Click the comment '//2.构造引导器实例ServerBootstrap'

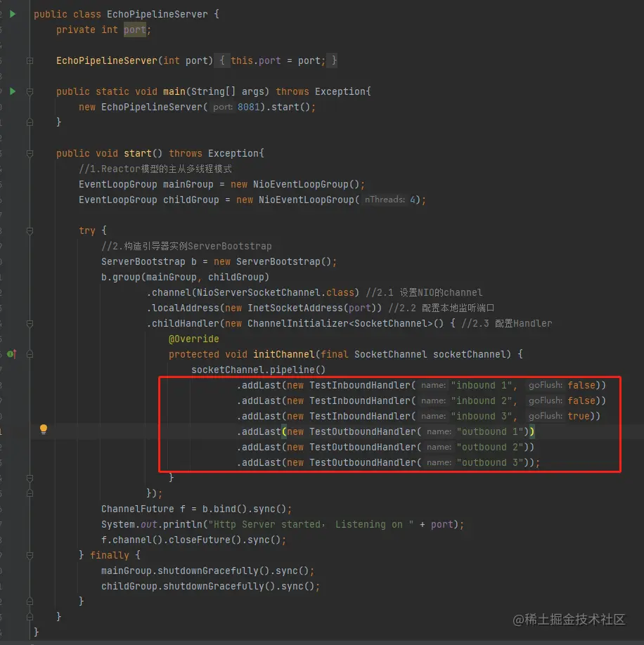tap(186, 247)
